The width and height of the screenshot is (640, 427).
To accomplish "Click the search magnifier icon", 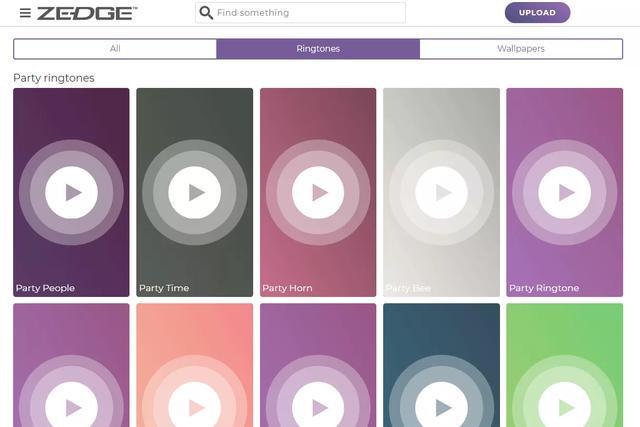I will (206, 13).
